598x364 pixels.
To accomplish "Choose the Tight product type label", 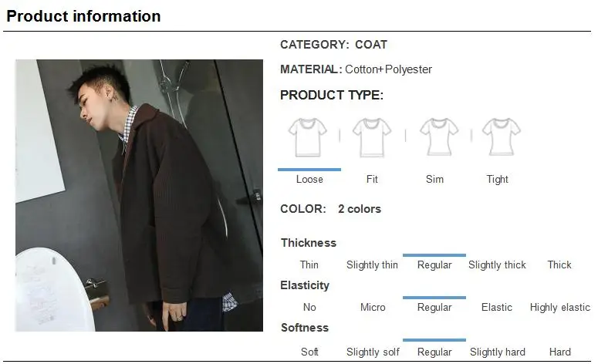I will click(x=497, y=179).
